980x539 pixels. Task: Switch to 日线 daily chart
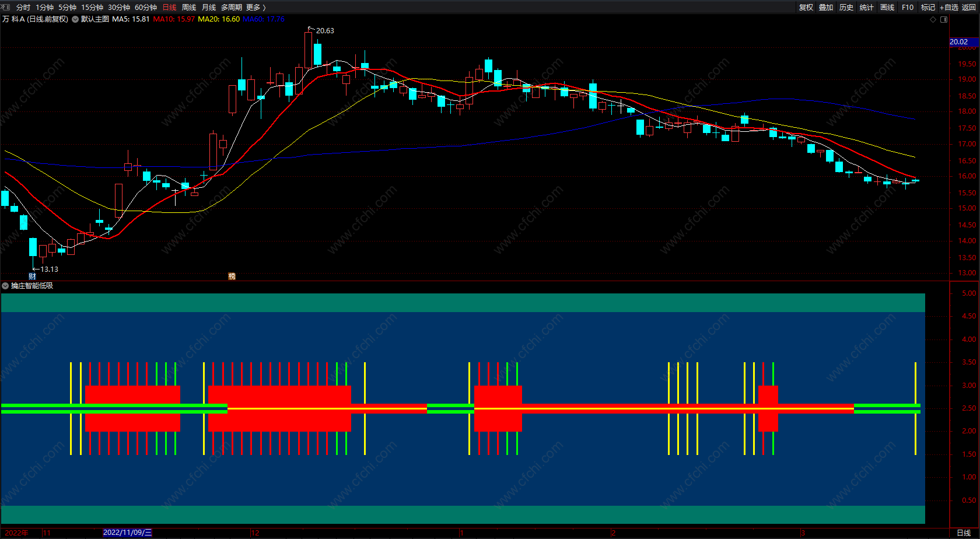[x=169, y=7]
